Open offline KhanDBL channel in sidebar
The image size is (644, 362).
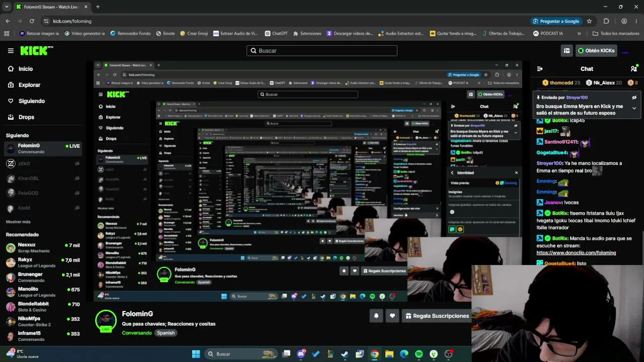click(x=42, y=178)
